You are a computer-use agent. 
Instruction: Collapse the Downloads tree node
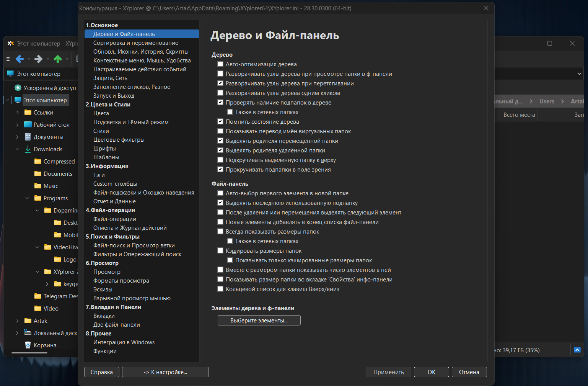(x=18, y=149)
